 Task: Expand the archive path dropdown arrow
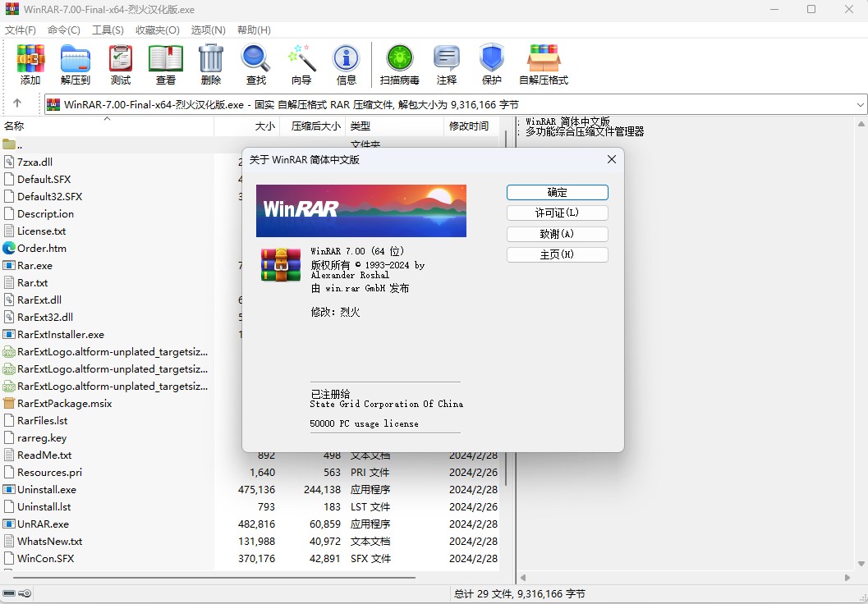pyautogui.click(x=860, y=105)
